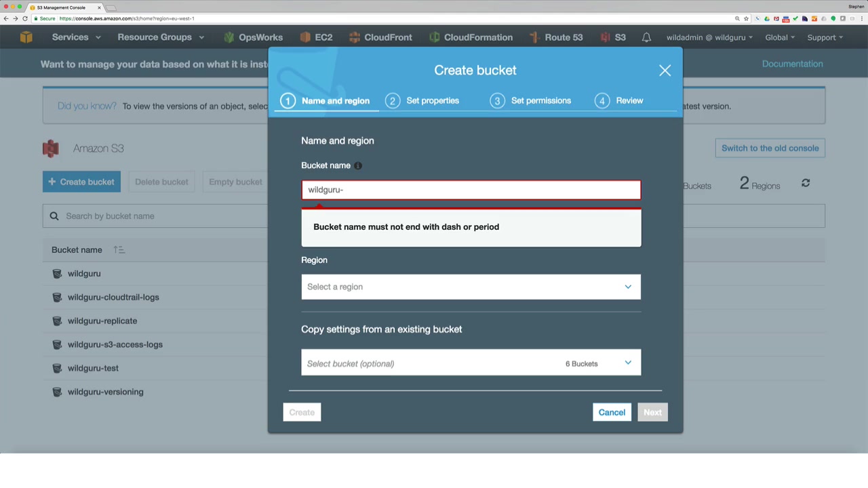Open the OpsWorks shortcut icon

pos(229,37)
